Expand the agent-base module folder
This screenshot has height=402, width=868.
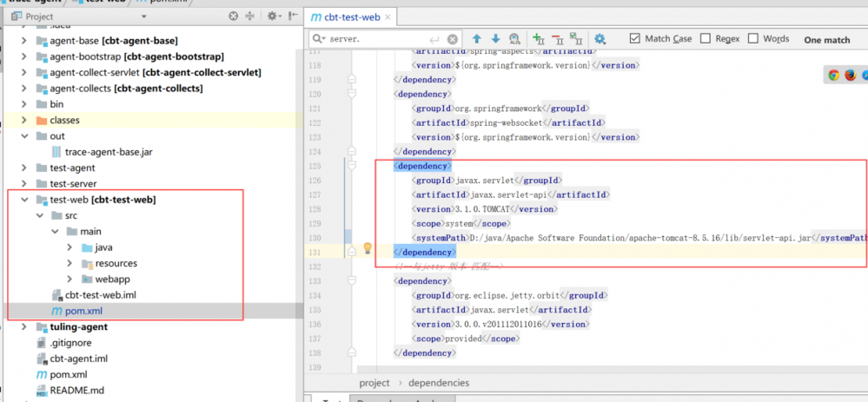point(24,40)
